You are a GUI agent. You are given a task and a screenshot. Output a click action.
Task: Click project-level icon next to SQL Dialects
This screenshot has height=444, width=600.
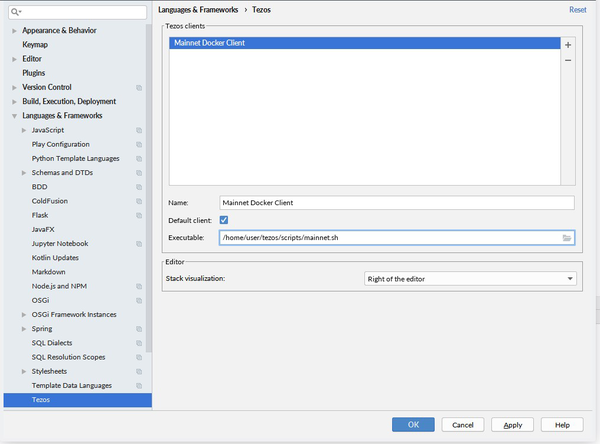pyautogui.click(x=139, y=343)
